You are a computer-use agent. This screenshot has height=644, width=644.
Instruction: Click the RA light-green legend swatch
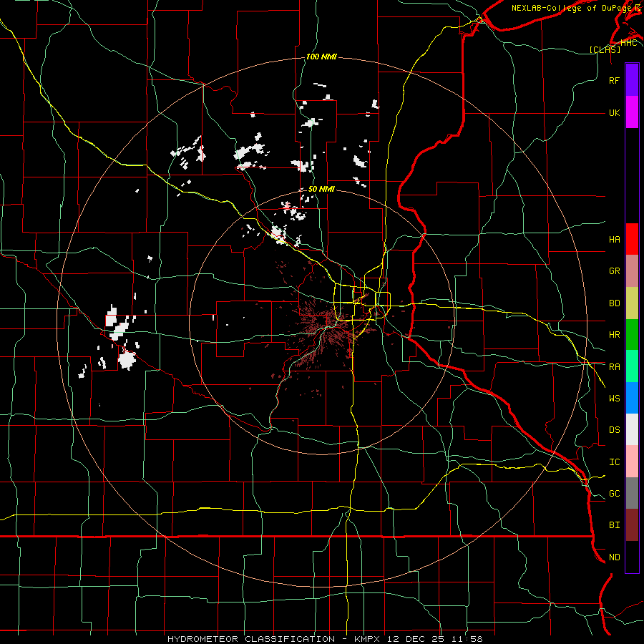click(632, 366)
